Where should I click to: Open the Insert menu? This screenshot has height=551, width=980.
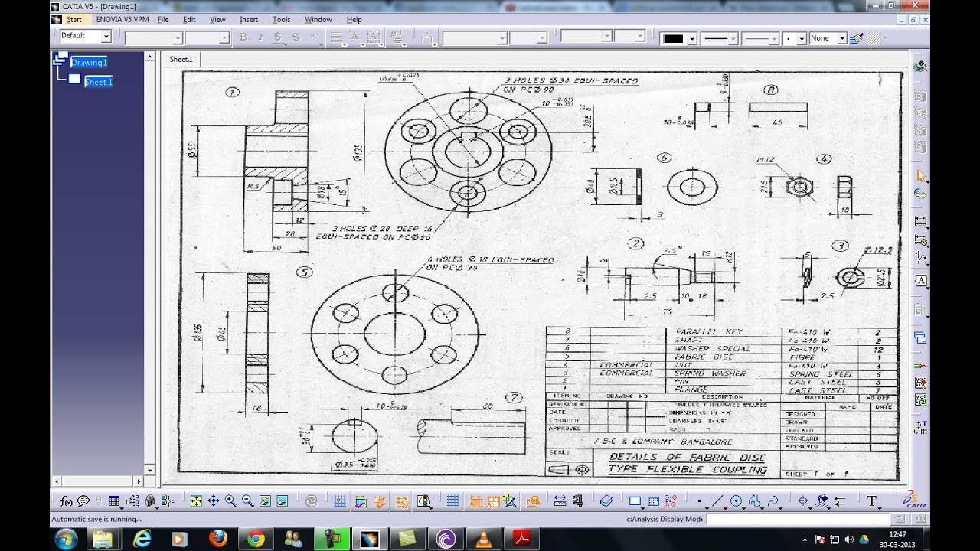(249, 19)
